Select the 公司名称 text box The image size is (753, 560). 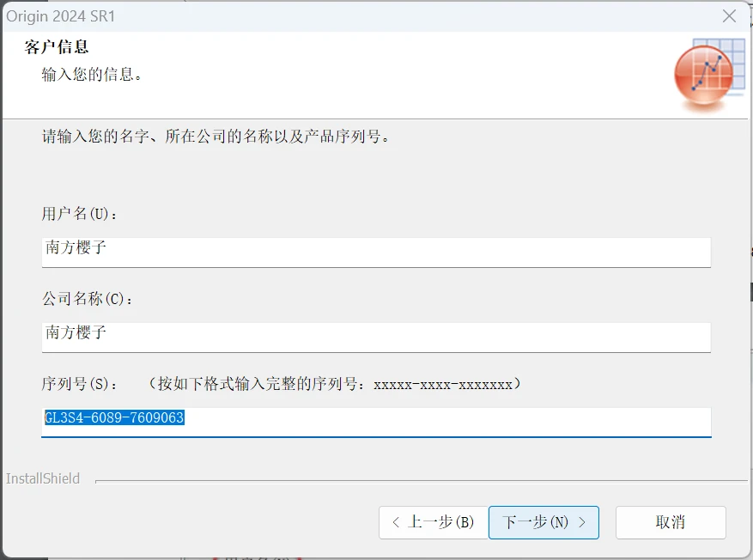376,337
